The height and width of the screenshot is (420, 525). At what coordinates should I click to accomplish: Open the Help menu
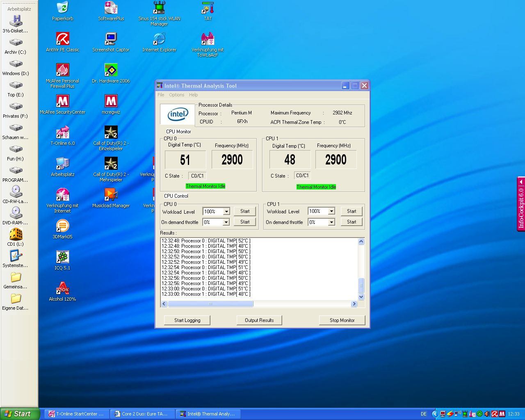coord(193,95)
